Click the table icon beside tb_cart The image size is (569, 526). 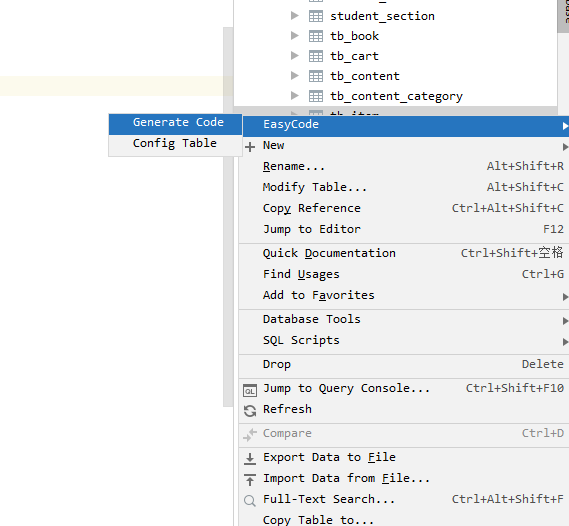point(315,56)
